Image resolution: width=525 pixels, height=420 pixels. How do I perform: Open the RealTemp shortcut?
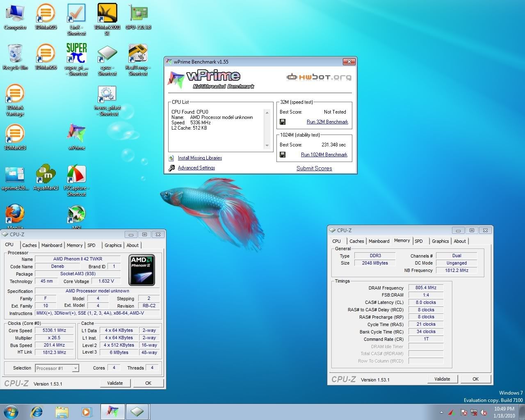[x=138, y=59]
